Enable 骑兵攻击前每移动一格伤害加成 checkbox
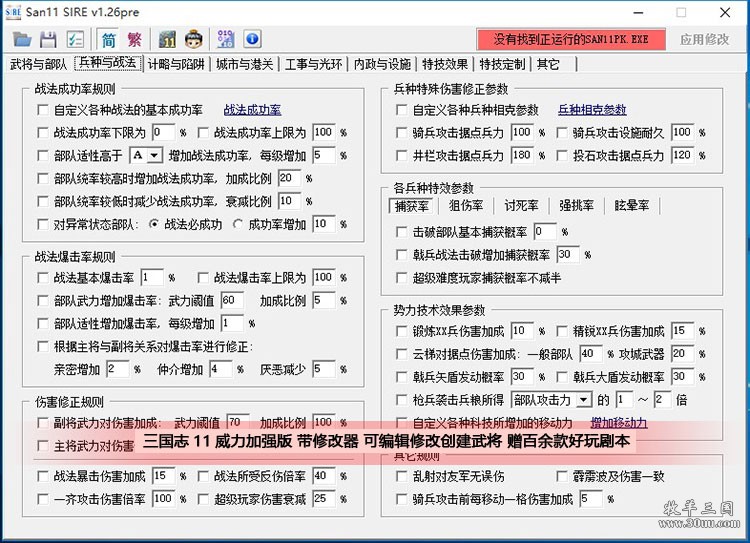 402,499
